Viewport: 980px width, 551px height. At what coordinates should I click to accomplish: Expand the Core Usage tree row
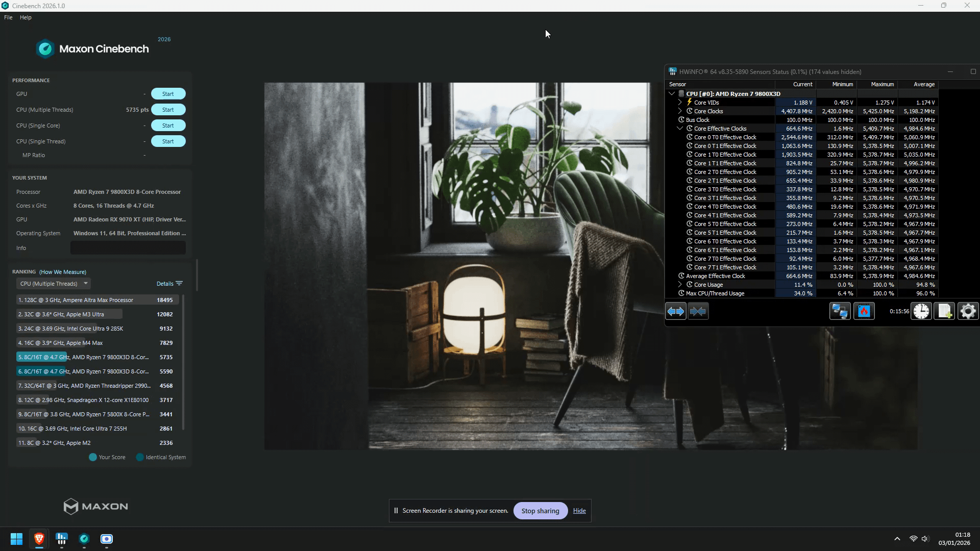680,285
